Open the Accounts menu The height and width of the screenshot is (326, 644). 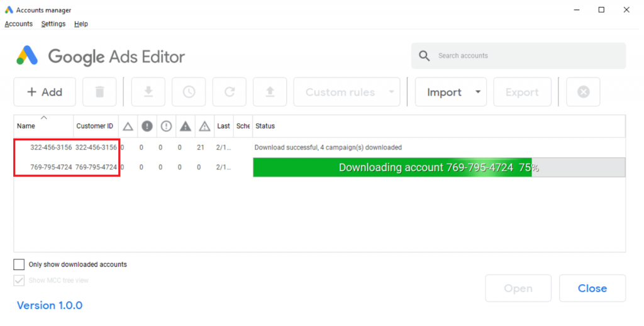[x=18, y=24]
